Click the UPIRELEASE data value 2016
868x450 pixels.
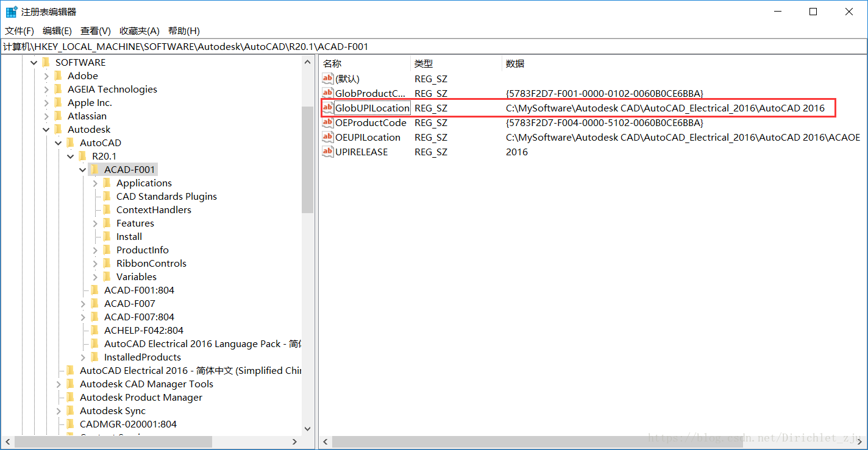click(517, 152)
